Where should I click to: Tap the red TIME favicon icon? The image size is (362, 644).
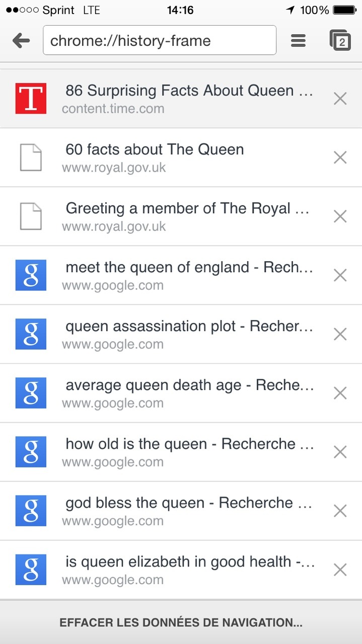pyautogui.click(x=31, y=99)
